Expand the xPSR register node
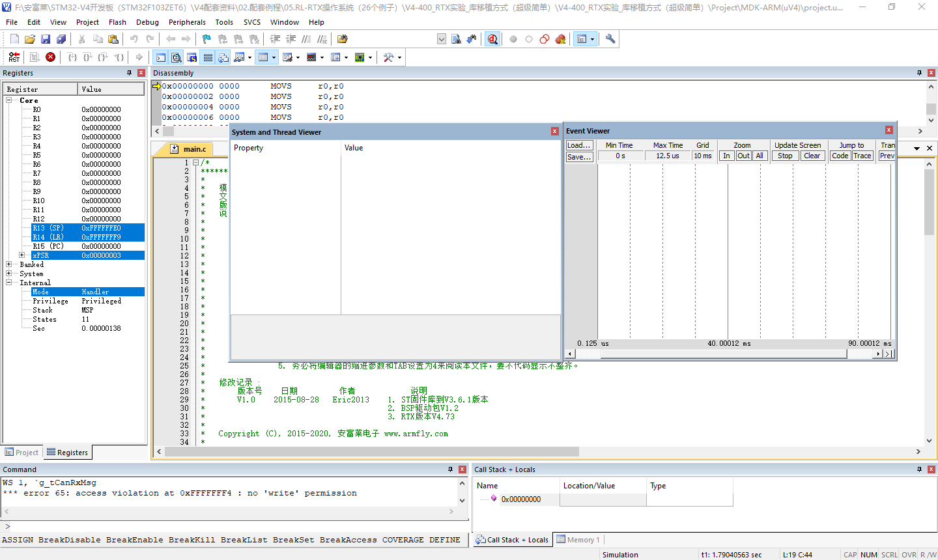The image size is (938, 560). coord(22,255)
